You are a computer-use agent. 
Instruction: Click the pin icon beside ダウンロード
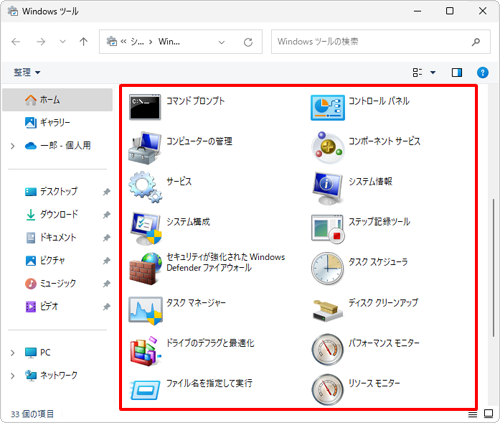coord(106,215)
